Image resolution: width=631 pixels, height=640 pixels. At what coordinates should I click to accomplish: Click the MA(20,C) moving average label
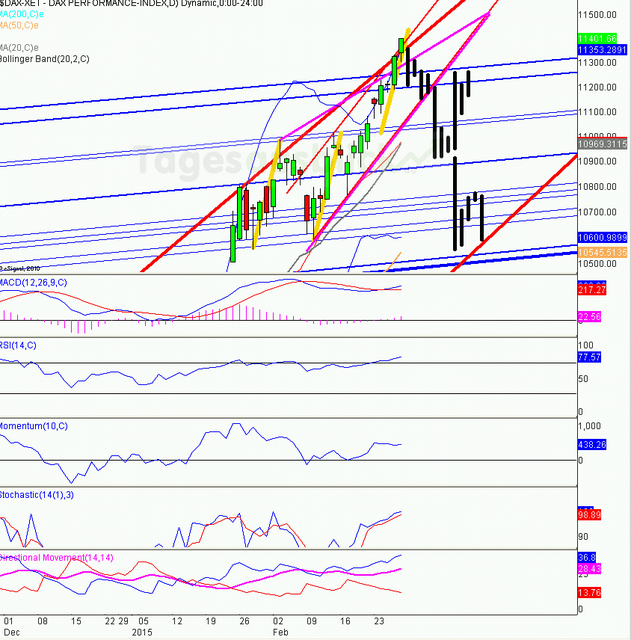19,46
